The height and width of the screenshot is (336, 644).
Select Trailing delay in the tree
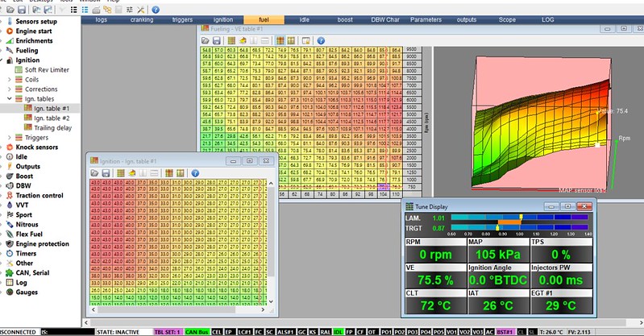click(x=52, y=128)
